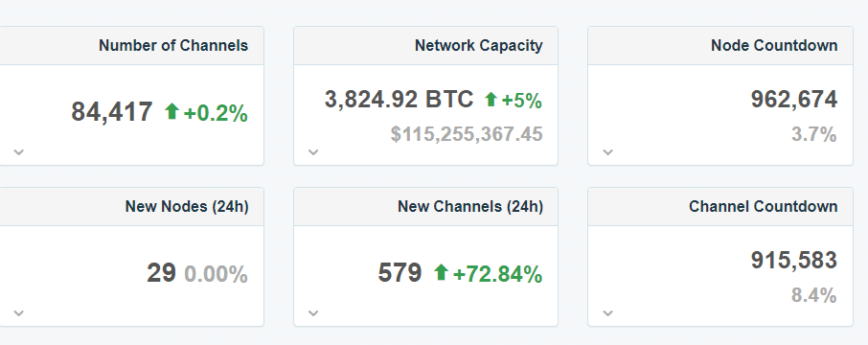Expand the Network Capacity card chevron
Image resolution: width=868 pixels, height=345 pixels.
(313, 151)
